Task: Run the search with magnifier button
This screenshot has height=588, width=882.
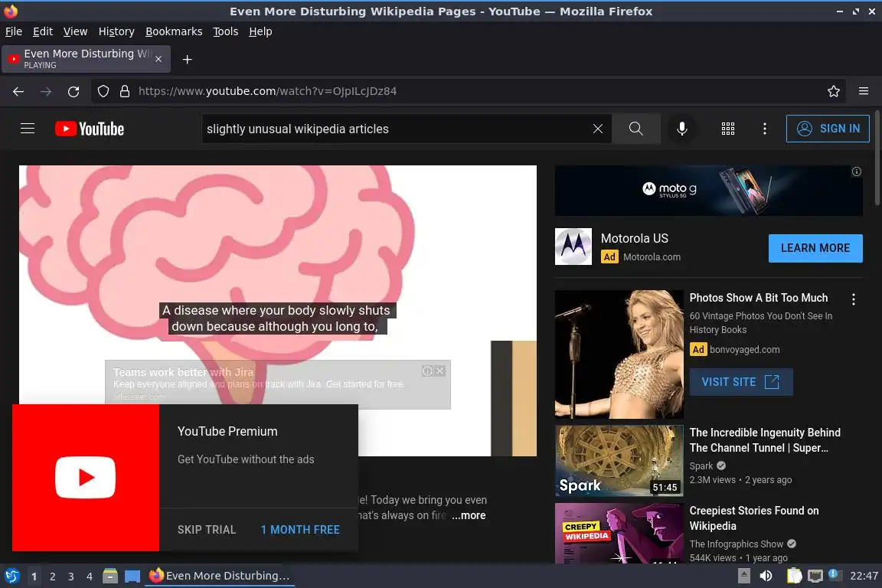Action: [x=636, y=129]
